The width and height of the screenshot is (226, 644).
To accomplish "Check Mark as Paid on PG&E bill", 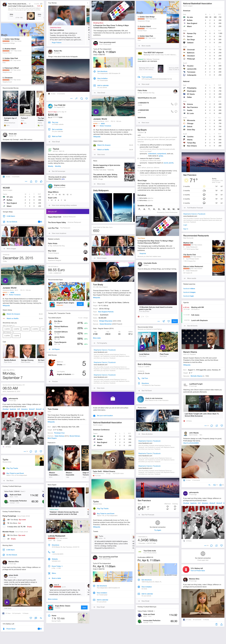I will tap(57, 136).
